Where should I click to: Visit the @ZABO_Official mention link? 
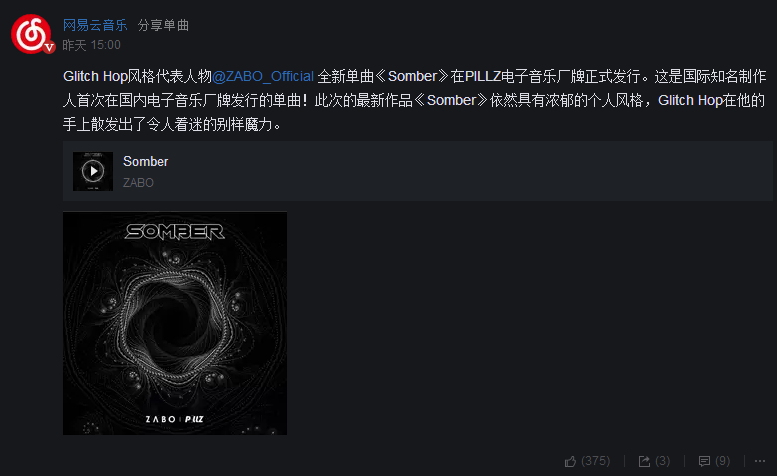click(263, 76)
